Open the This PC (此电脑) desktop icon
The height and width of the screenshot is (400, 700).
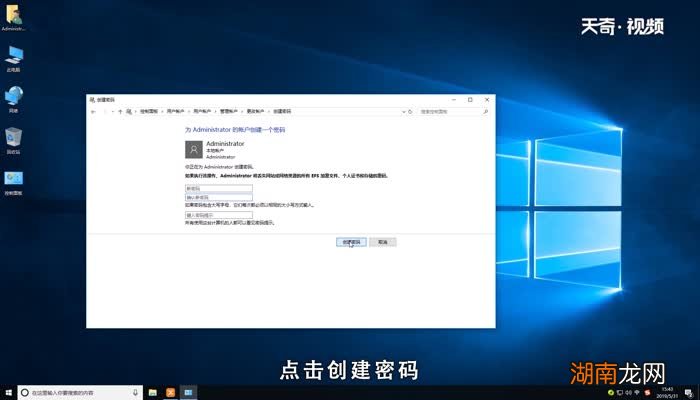13,56
